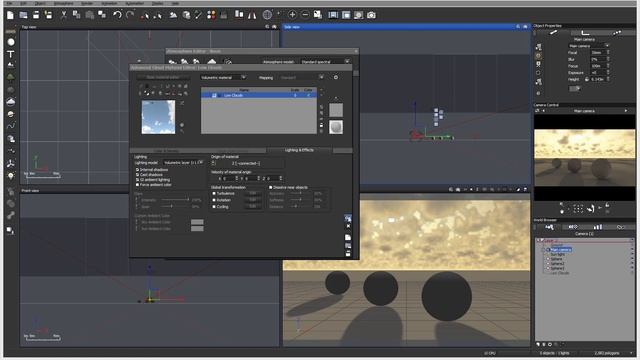Open the Object menu in the menu bar
Screen dimensions: 640x360
tap(40, 3)
